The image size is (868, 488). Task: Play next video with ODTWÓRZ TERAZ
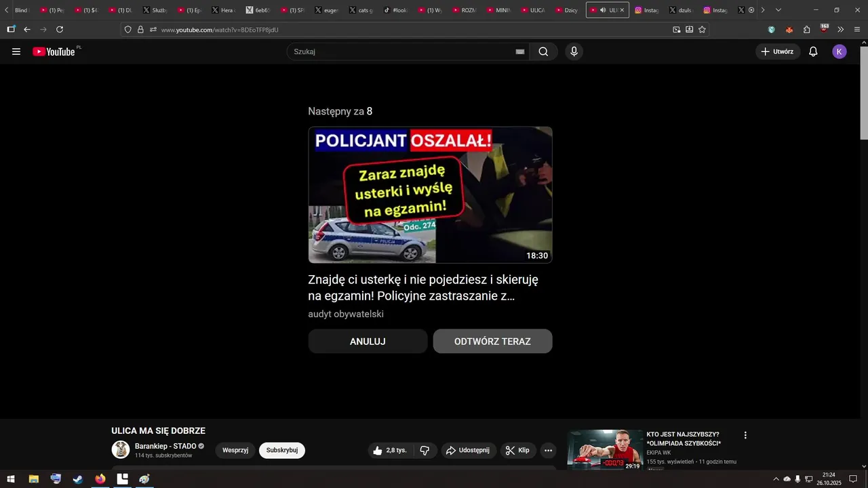click(x=492, y=341)
